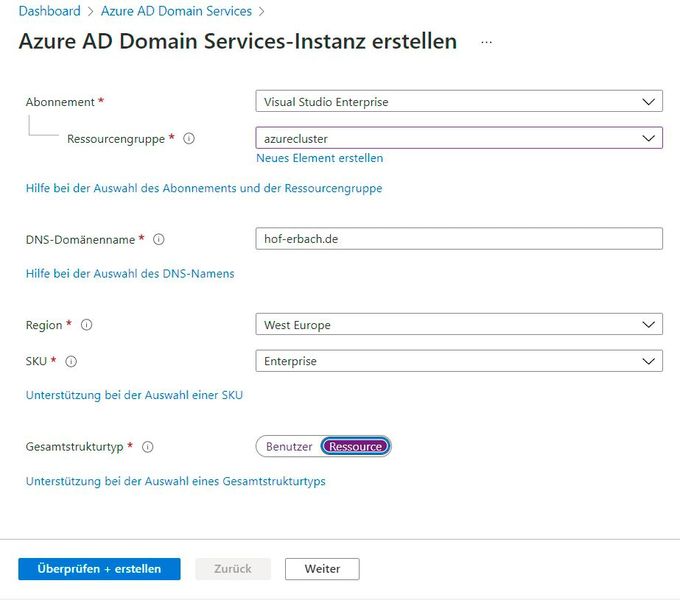Go to the Dashboard breadcrumb
Viewport: 680px width, 600px height.
49,11
